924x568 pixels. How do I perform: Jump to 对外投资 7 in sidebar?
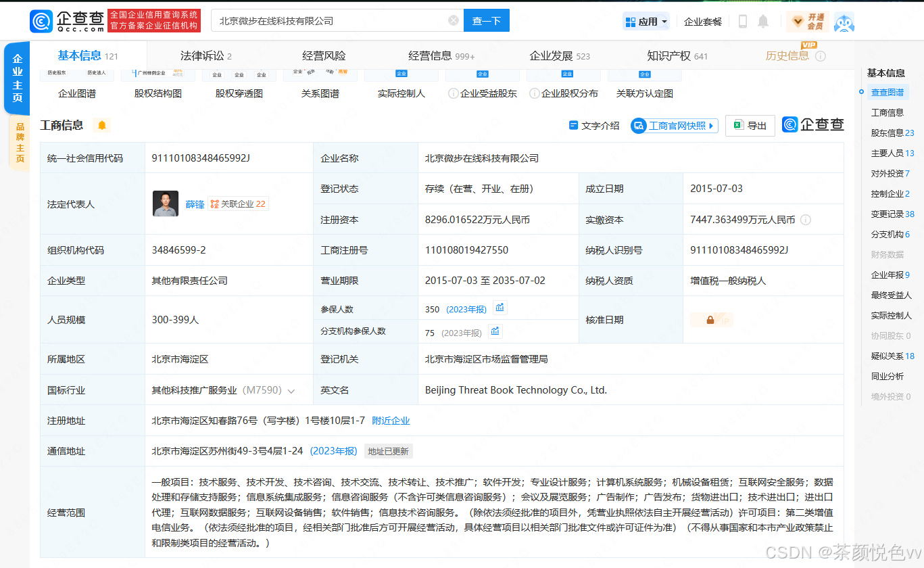click(x=891, y=174)
